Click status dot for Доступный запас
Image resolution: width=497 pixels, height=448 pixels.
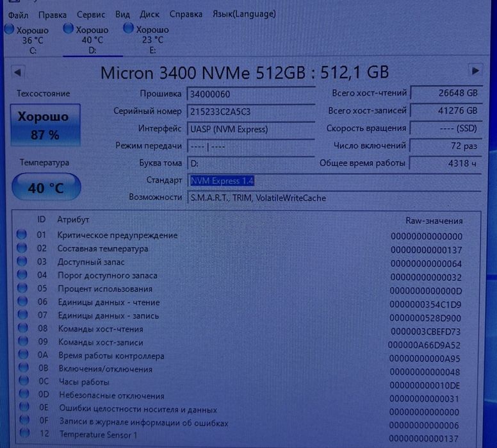22,261
